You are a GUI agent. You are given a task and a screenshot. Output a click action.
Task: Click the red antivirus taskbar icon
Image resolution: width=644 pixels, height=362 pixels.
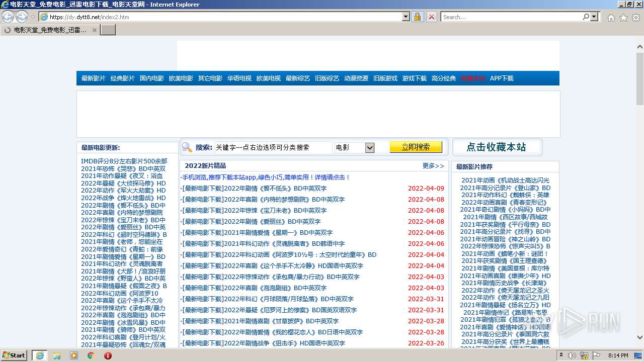tap(108, 355)
